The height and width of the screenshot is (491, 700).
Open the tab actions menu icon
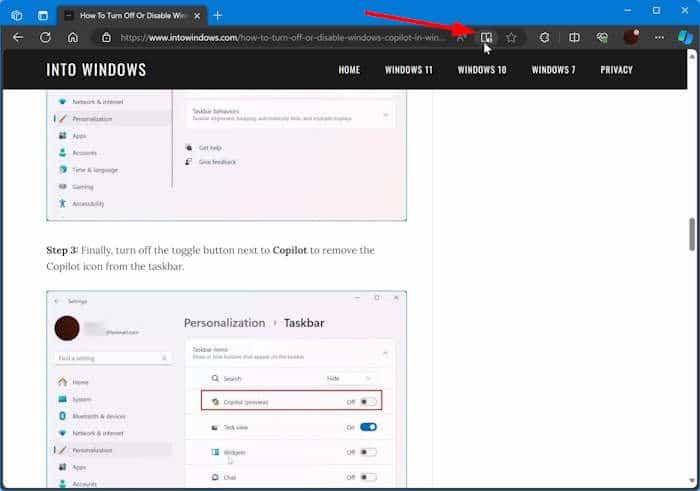pyautogui.click(x=43, y=16)
